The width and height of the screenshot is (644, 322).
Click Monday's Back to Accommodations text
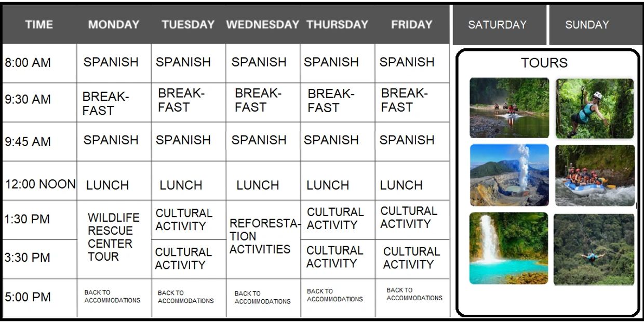[x=112, y=297]
